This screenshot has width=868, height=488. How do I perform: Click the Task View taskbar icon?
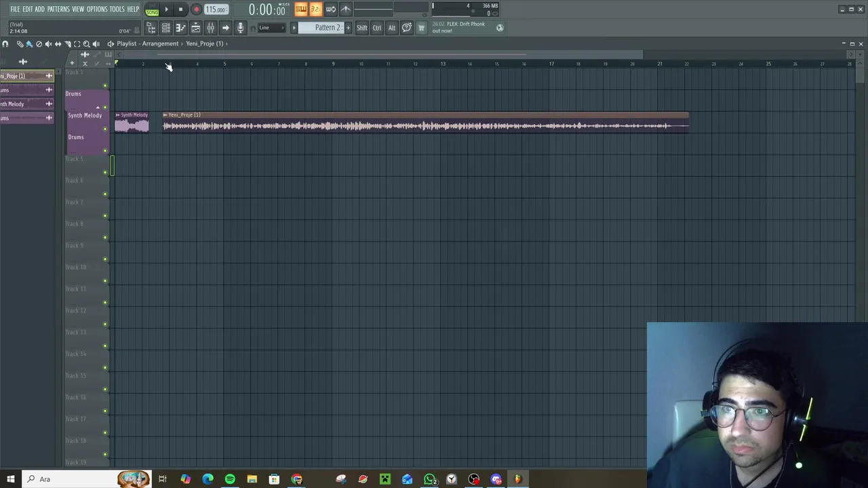(x=163, y=479)
